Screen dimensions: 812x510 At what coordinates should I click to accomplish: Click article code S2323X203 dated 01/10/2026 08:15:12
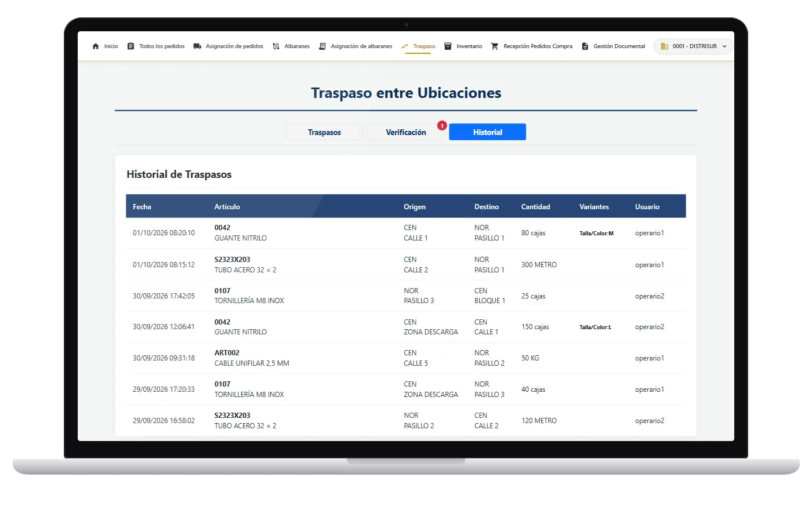pyautogui.click(x=233, y=260)
